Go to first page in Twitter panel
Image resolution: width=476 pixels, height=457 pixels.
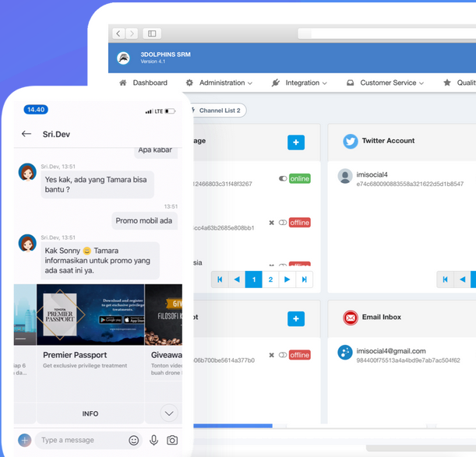(446, 279)
